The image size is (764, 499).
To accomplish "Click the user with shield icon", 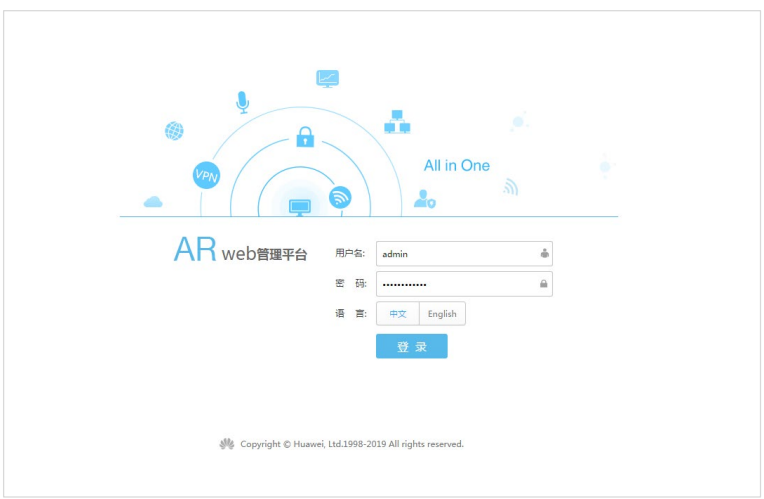I will click(424, 199).
